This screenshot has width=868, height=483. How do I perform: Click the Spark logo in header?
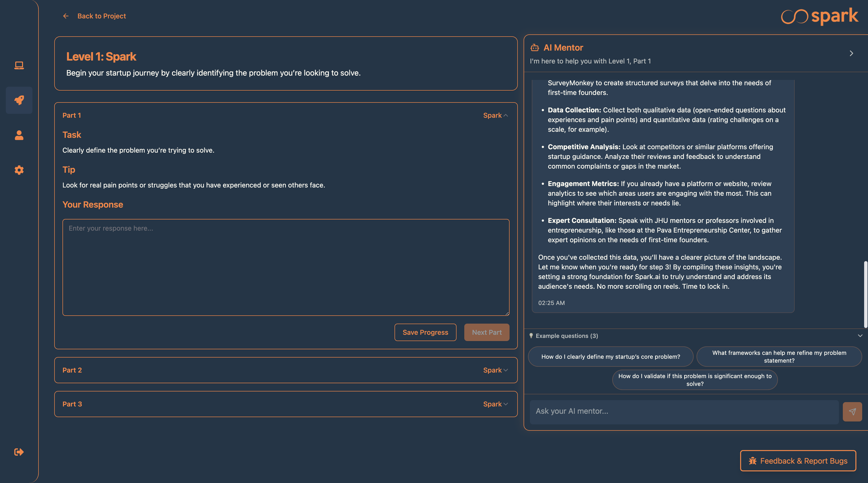(820, 16)
